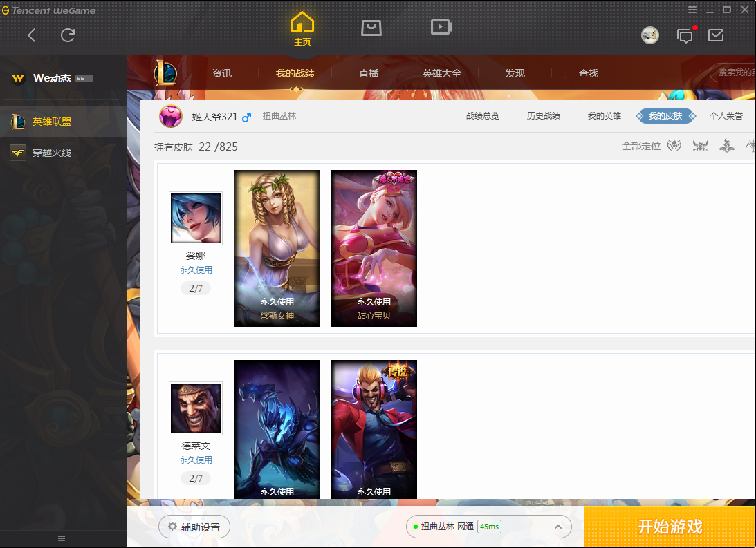The height and width of the screenshot is (548, 756).
Task: Go back with the left arrow
Action: [x=32, y=35]
